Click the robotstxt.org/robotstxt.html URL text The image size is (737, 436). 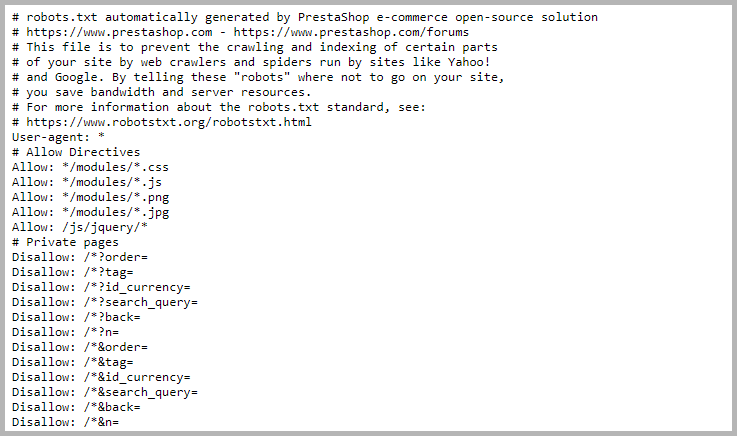point(169,122)
